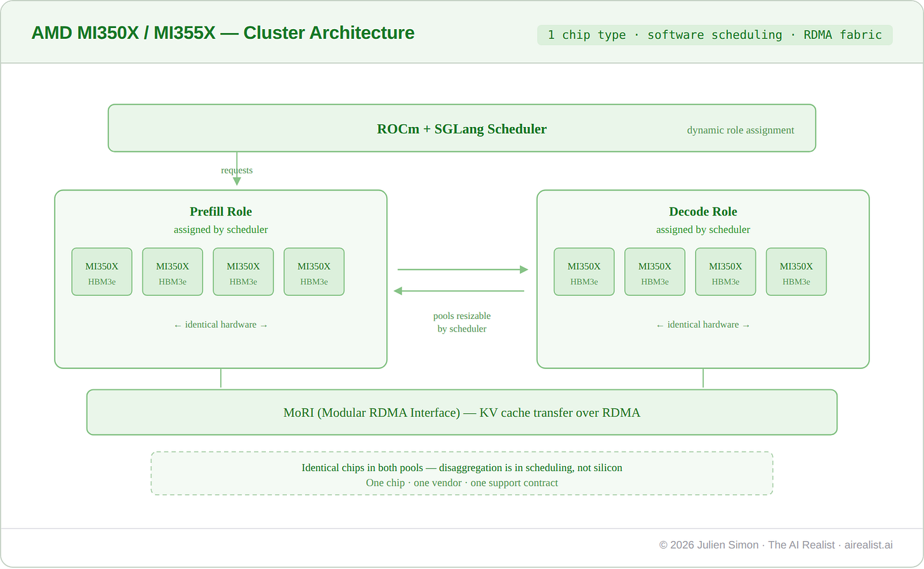Click the "MoRI (Modular RDMA Interface)" bar text
Screen dimensions: 924x569
click(x=461, y=413)
